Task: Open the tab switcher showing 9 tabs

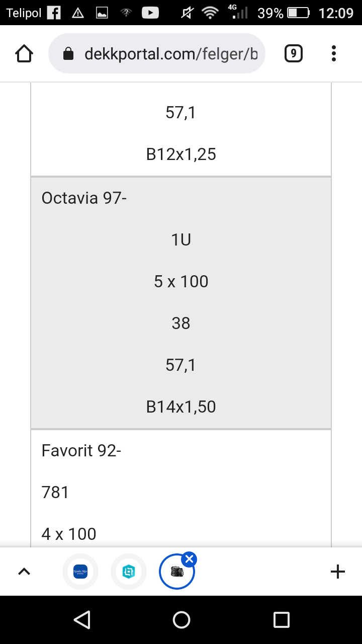Action: (x=294, y=53)
